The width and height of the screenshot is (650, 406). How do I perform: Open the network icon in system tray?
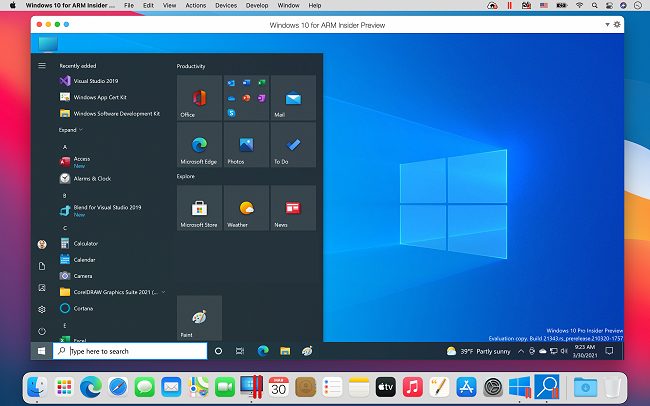[x=553, y=351]
